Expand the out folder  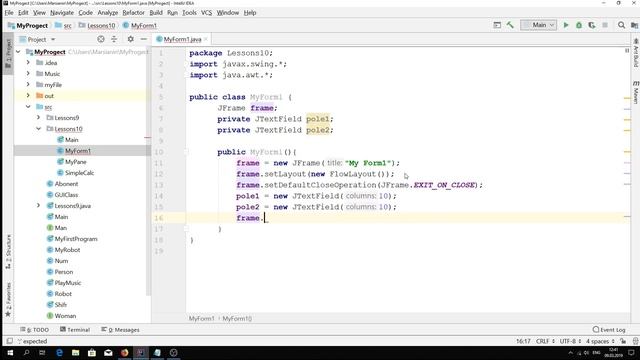pyautogui.click(x=28, y=96)
